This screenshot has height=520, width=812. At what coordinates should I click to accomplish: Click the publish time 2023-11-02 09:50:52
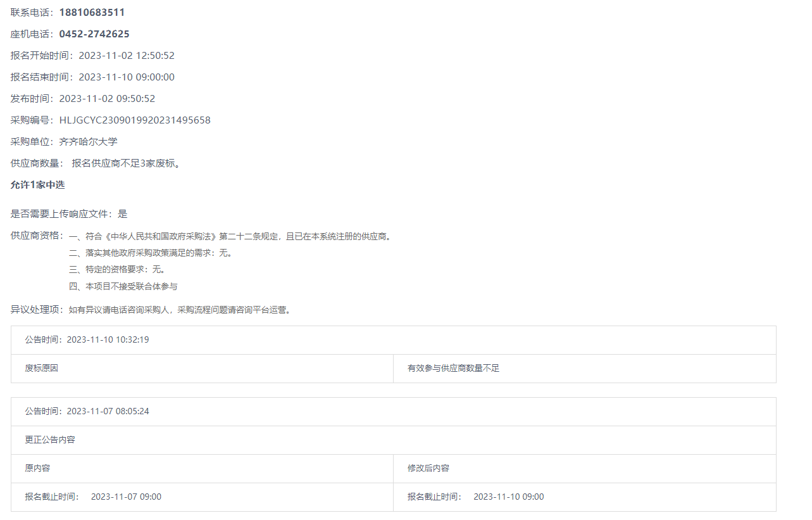(107, 99)
